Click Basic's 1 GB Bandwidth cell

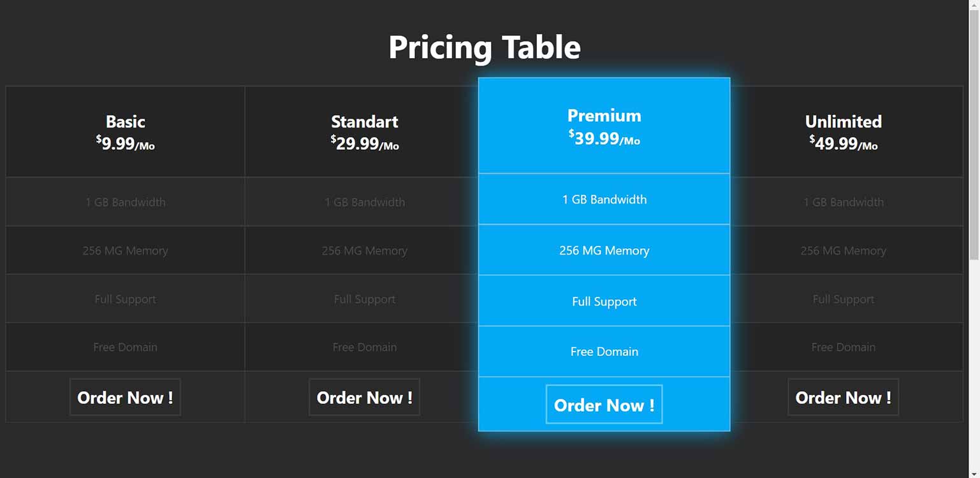pos(125,202)
